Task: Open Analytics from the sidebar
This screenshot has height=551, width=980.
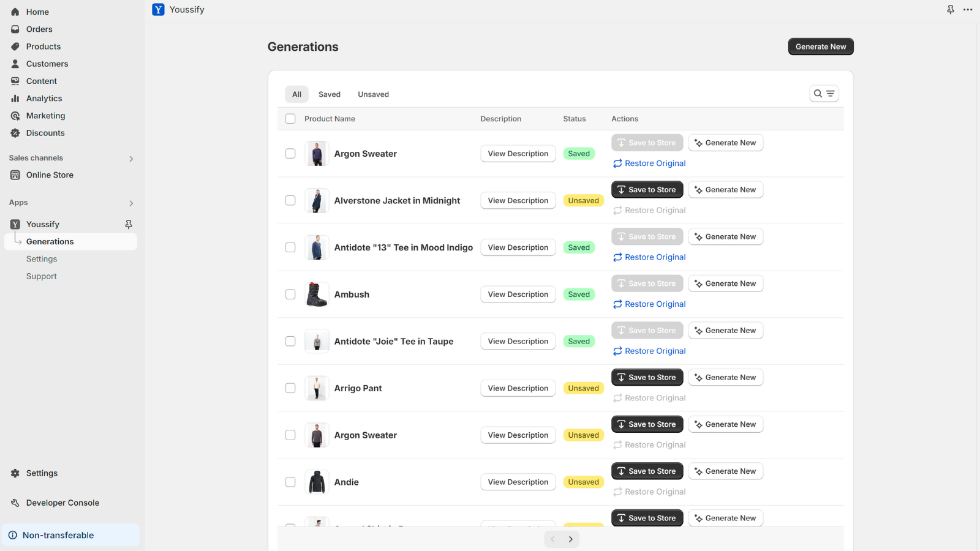Action: pos(43,98)
